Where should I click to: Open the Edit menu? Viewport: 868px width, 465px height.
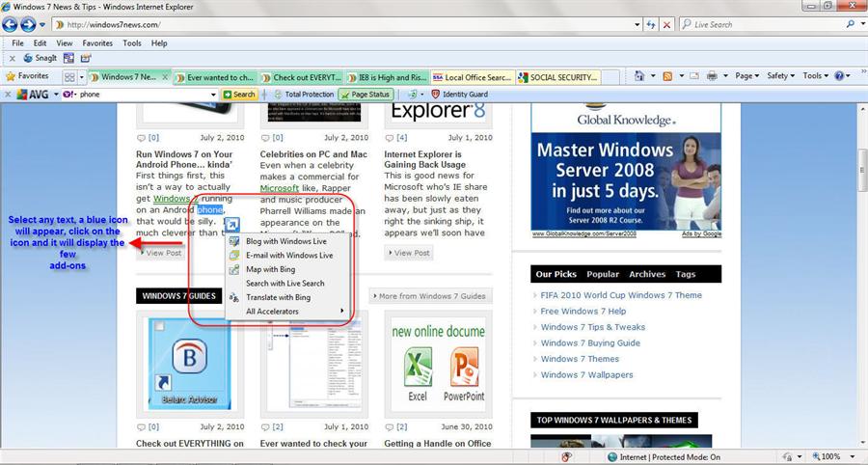[x=40, y=43]
